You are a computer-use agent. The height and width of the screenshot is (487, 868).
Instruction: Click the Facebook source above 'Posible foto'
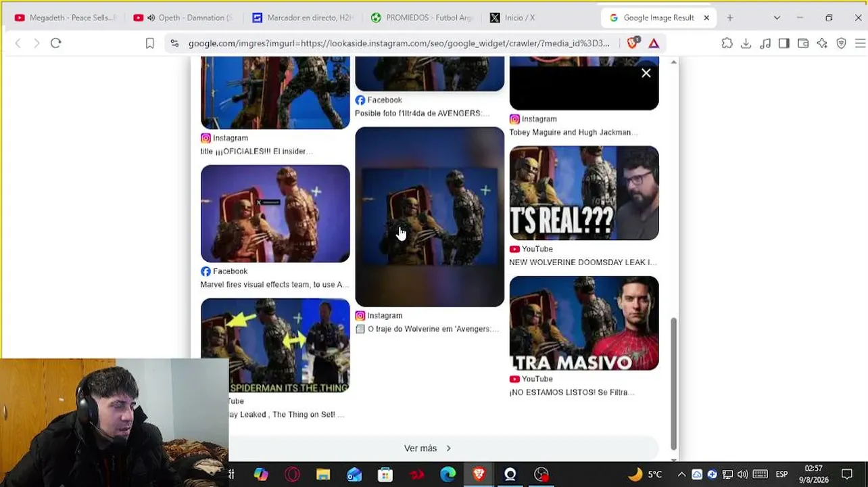(x=379, y=100)
